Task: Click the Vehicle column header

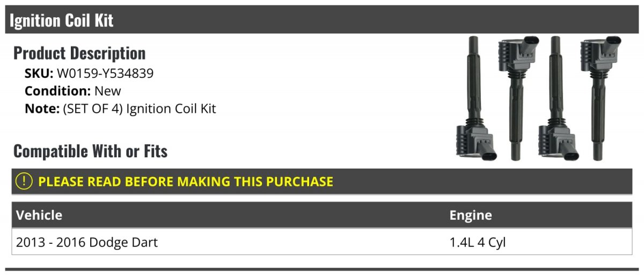Action: click(x=39, y=215)
